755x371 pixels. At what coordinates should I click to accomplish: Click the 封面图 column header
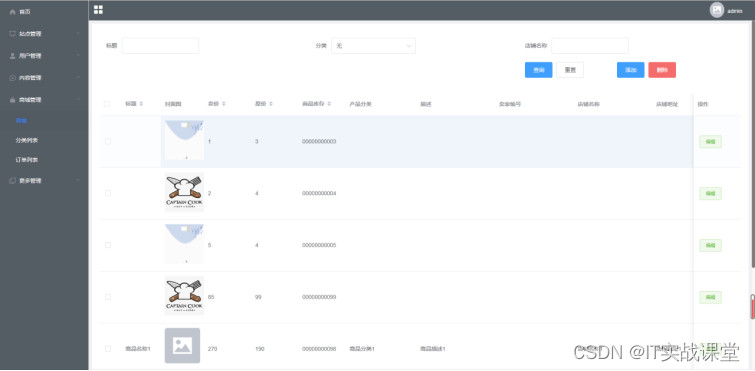(x=173, y=104)
